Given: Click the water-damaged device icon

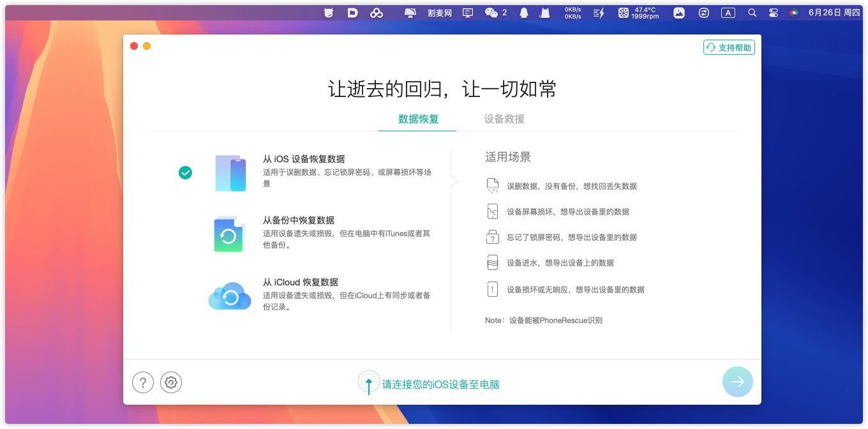Looking at the screenshot, I should [x=492, y=262].
